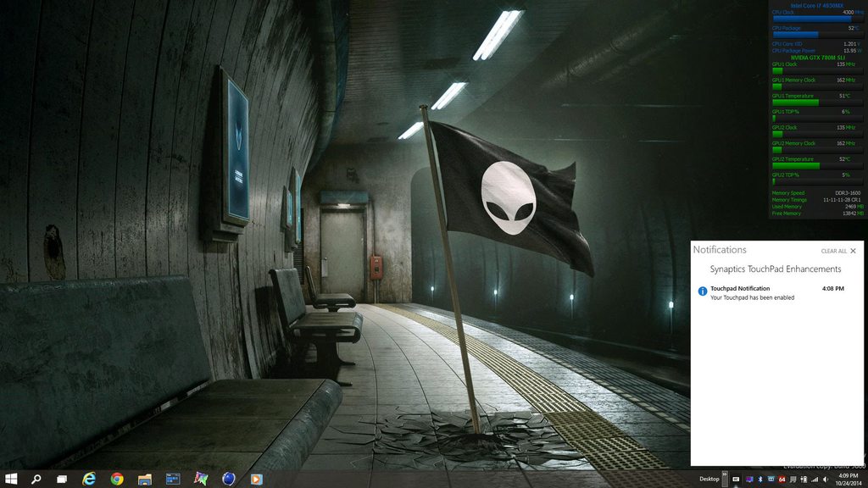Launch Google Chrome from the taskbar
This screenshot has width=868, height=488.
click(117, 479)
